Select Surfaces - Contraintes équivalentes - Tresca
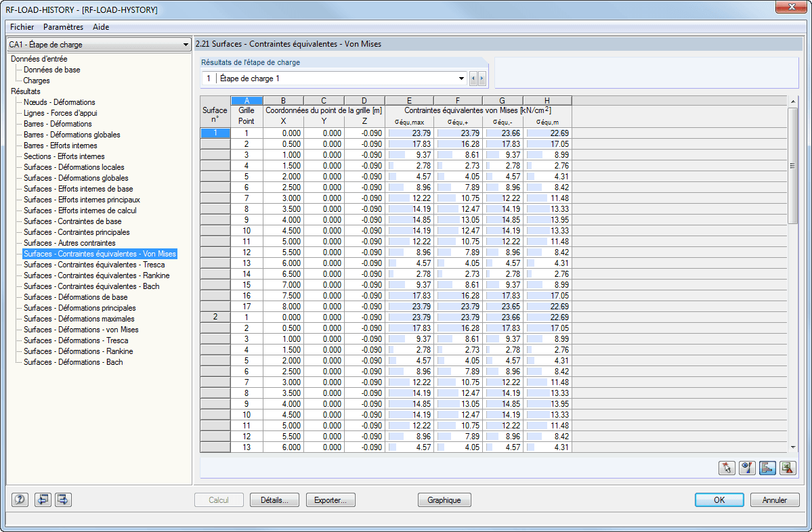812x532 pixels. coord(94,265)
